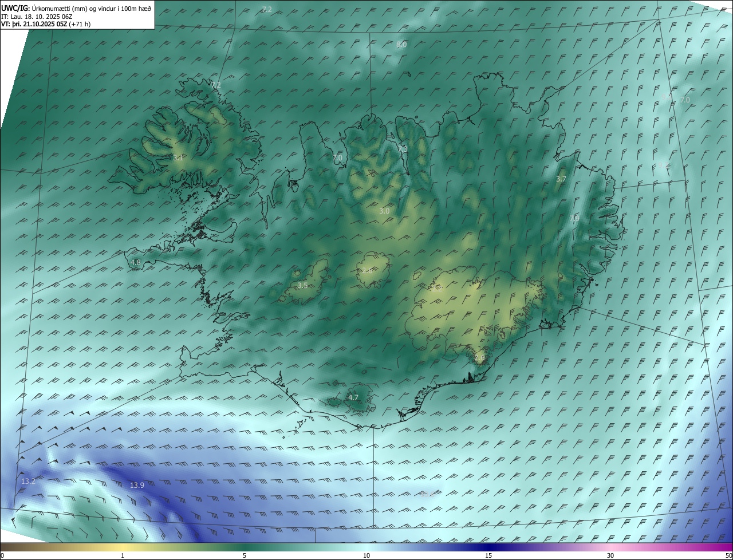Click the 8.0 value label

[401, 45]
